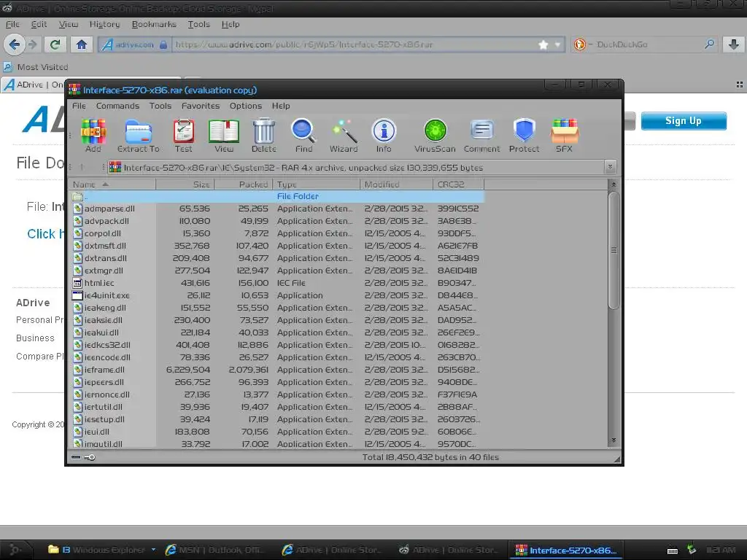
Task: Show archive Info
Action: (384, 135)
